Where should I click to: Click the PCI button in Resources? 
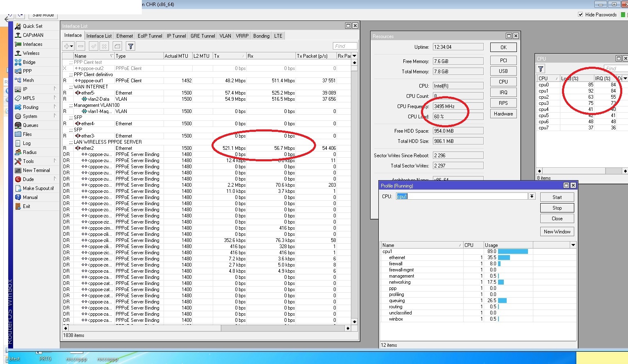503,61
